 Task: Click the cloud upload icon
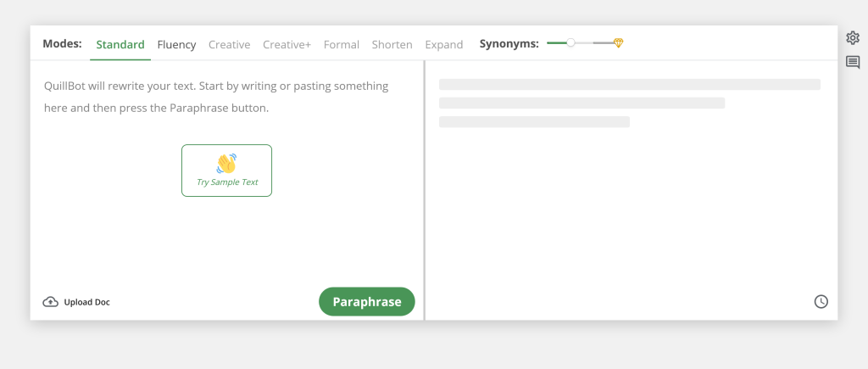[x=50, y=302]
